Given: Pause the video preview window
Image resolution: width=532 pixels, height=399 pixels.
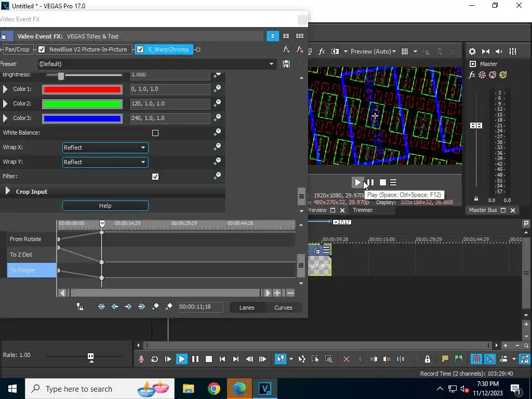Looking at the screenshot, I should click(371, 182).
